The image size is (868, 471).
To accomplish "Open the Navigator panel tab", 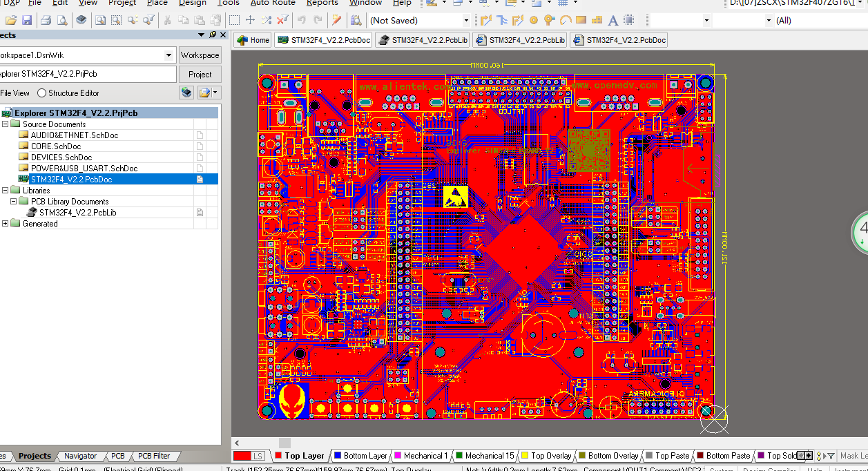I will coord(80,456).
